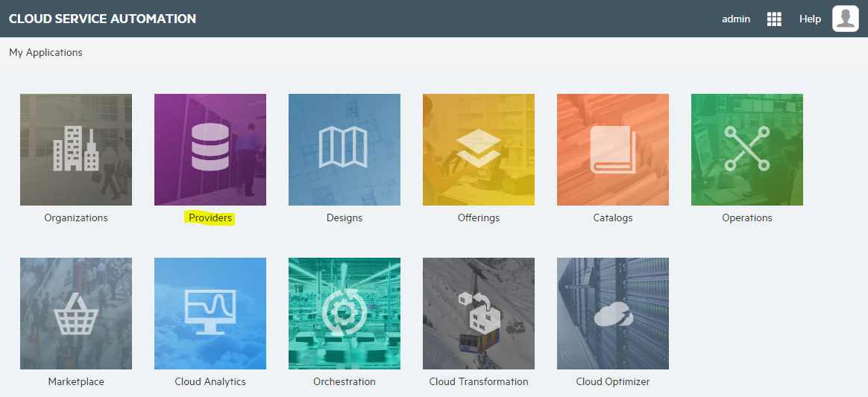868x397 pixels.
Task: Click the user avatar icon
Action: coord(846,19)
